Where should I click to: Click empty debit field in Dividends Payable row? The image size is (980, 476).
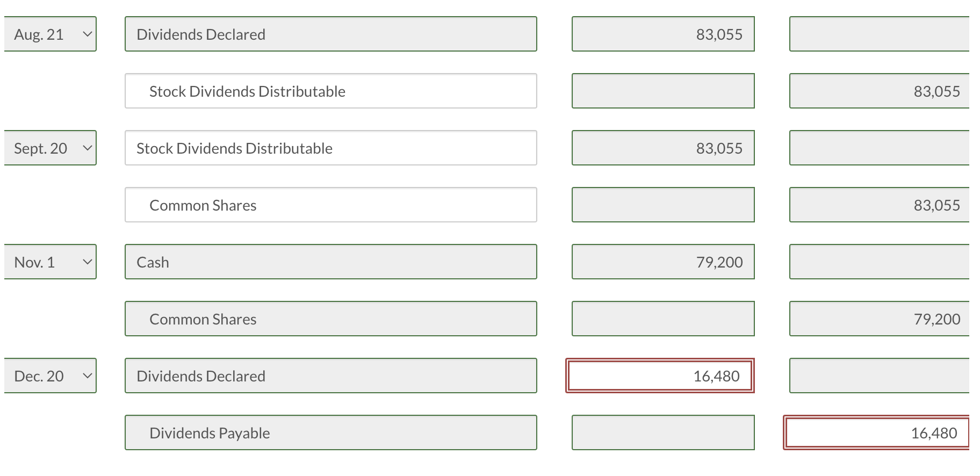[x=664, y=432]
